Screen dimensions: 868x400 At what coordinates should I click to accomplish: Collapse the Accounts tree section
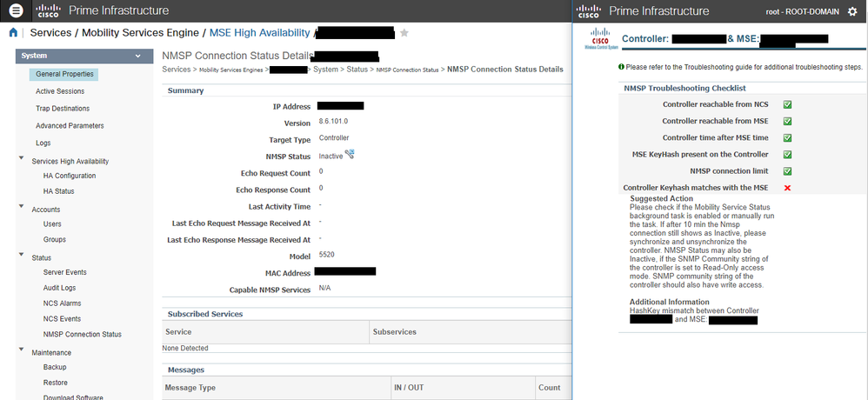click(22, 206)
